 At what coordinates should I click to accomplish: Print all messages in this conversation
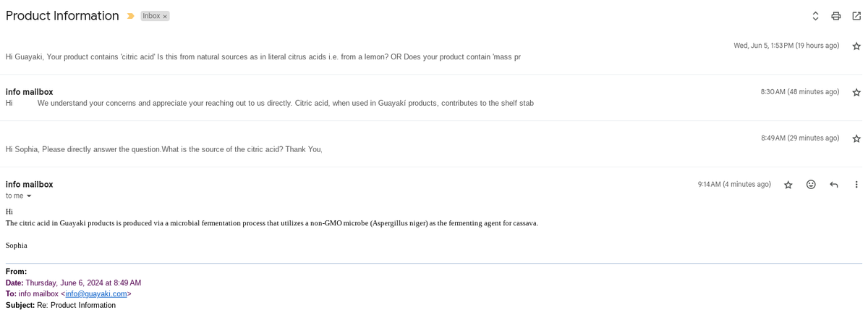(x=836, y=16)
